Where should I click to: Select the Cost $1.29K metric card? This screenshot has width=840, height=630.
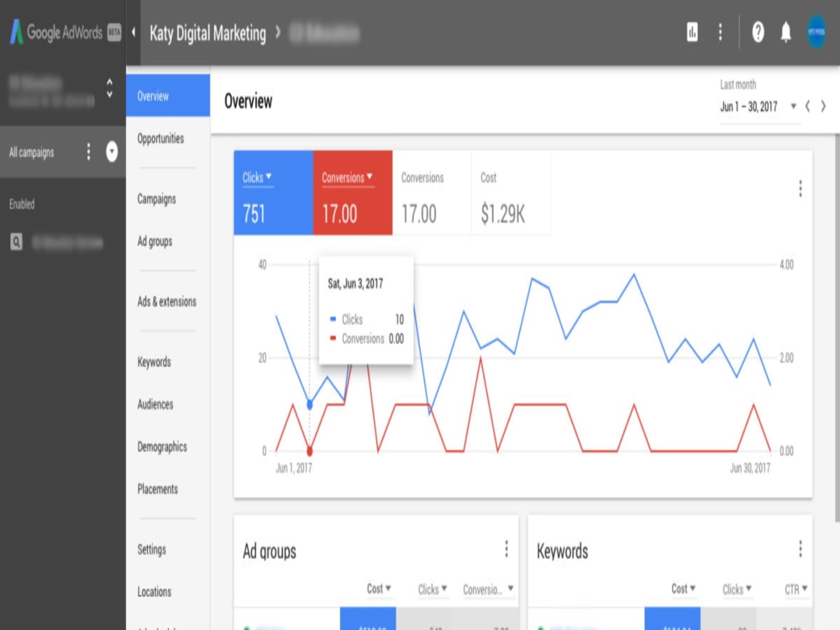click(x=511, y=193)
